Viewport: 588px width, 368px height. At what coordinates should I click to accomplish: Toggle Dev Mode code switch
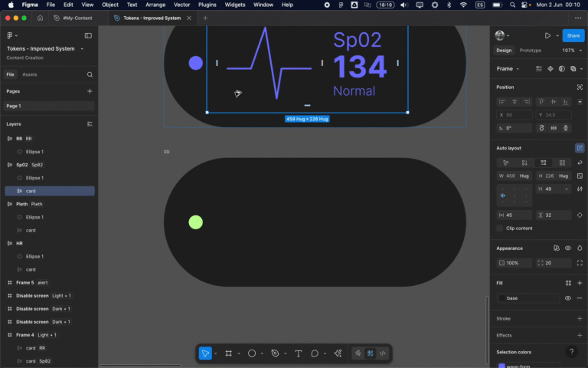point(382,353)
